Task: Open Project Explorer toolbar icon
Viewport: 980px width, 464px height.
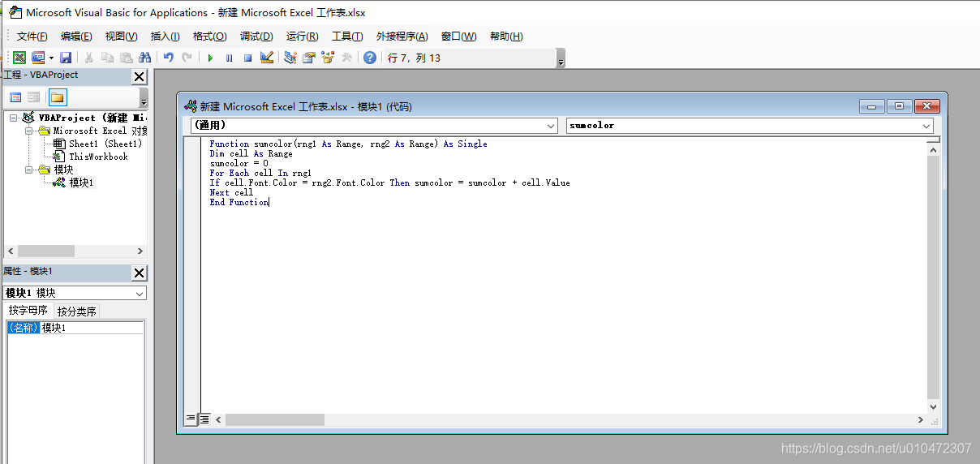Action: tap(290, 58)
